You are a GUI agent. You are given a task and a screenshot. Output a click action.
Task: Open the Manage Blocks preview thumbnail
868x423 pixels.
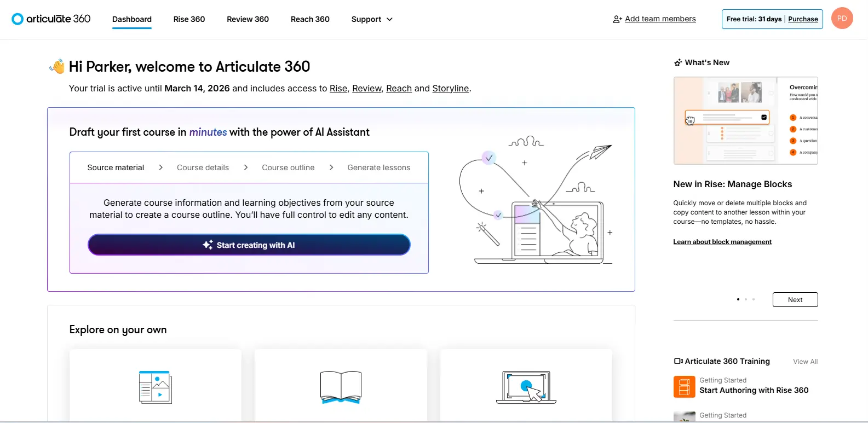(x=745, y=120)
